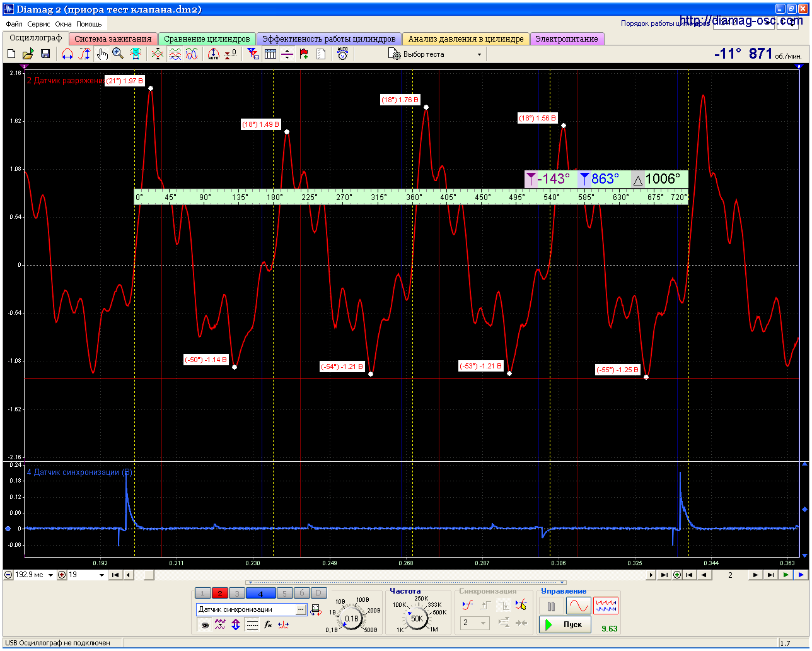Select channel 6 button
This screenshot has width=812, height=651.
tap(301, 593)
